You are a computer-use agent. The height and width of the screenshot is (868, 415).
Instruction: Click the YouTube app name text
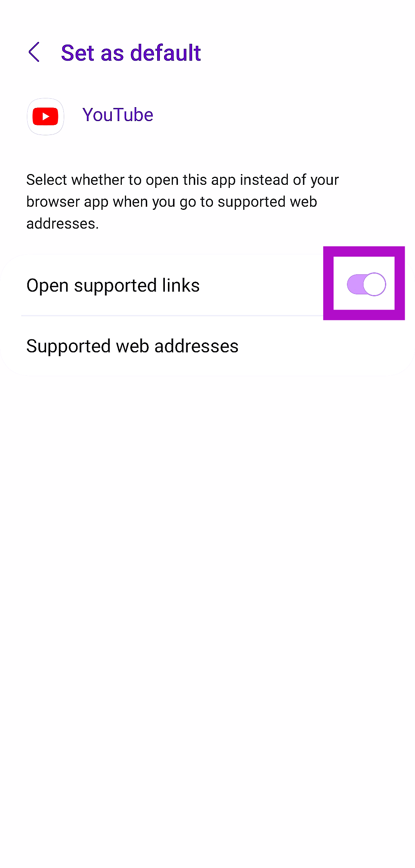coord(118,115)
